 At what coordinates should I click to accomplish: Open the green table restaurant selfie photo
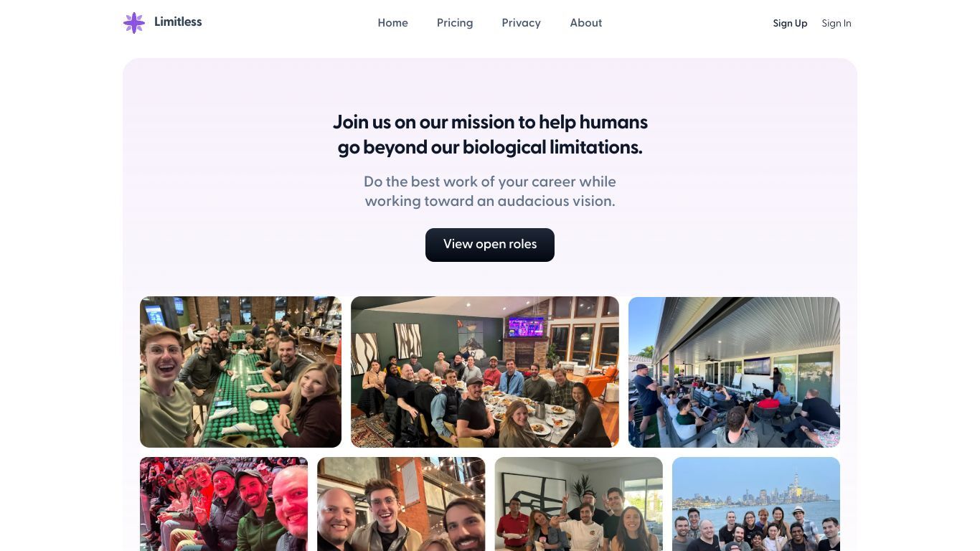(240, 372)
